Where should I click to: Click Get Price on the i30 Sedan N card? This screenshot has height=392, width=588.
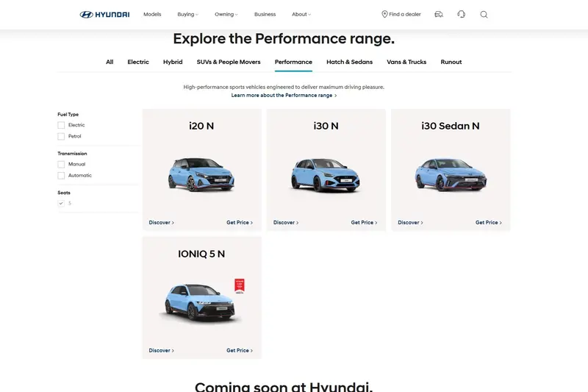tap(489, 222)
